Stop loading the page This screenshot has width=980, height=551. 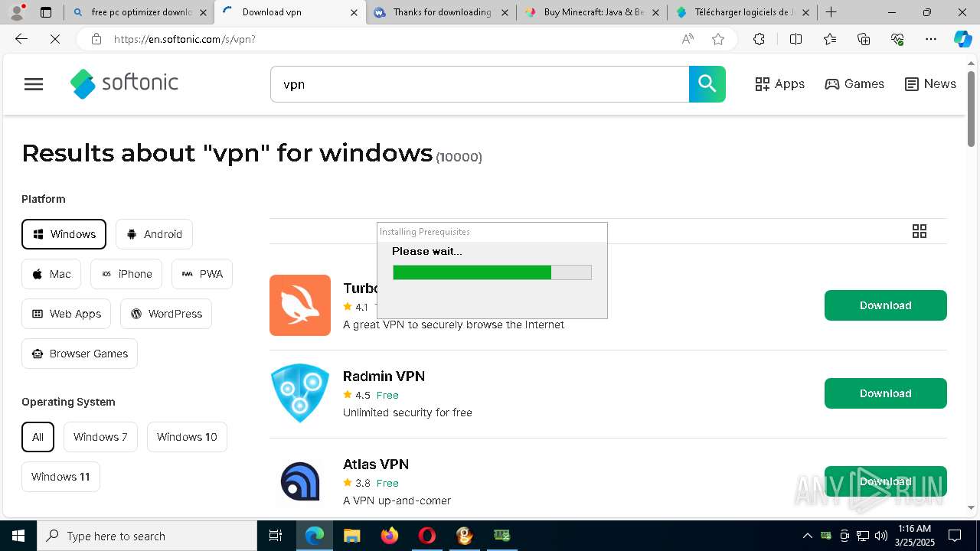[x=55, y=39]
